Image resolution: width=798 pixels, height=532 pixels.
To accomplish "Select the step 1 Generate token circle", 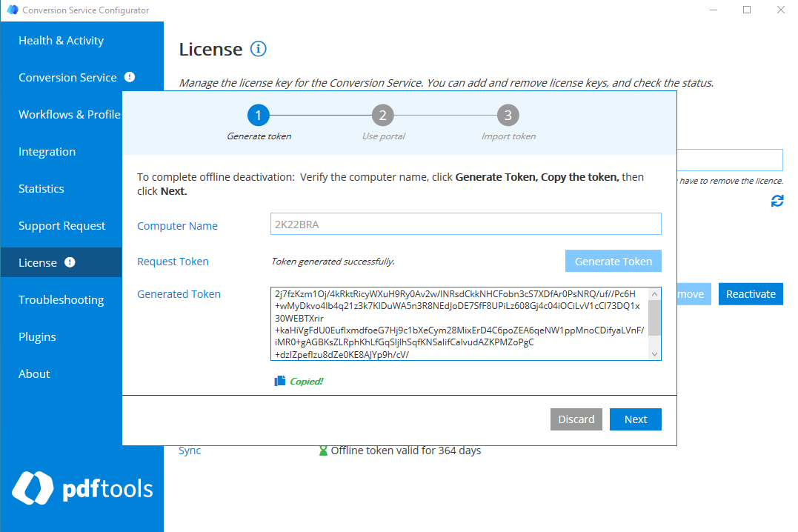I will 258,116.
